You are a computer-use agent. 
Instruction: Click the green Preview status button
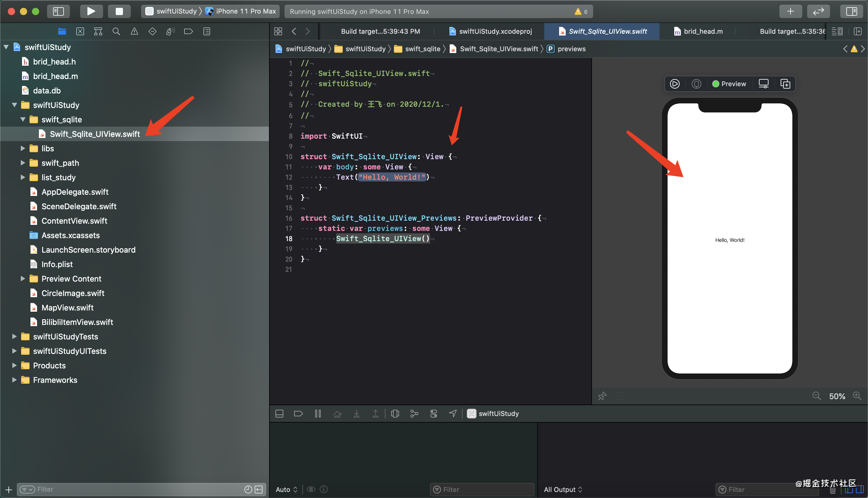coord(729,84)
